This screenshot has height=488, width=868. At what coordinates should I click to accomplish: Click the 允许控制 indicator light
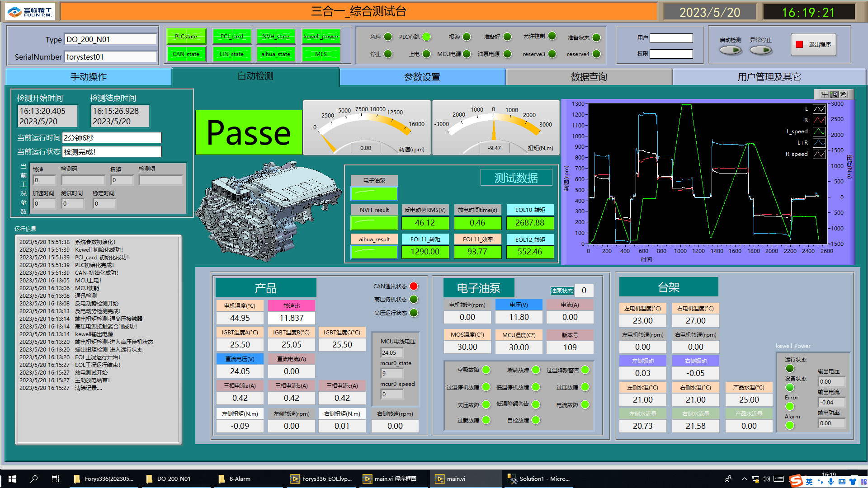(552, 36)
